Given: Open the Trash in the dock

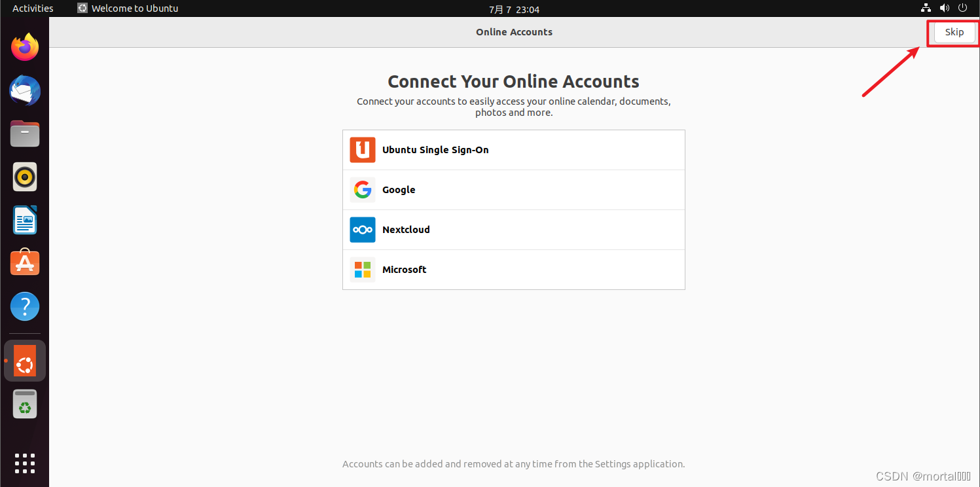Looking at the screenshot, I should tap(25, 404).
